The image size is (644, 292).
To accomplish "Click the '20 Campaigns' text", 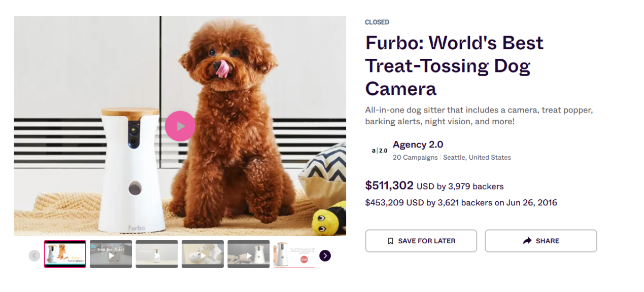I will point(415,158).
